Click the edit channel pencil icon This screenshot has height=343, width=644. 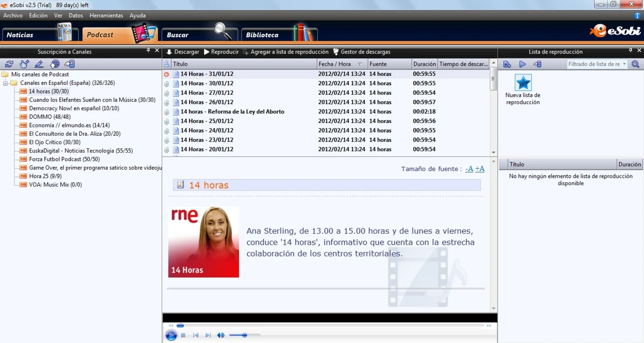(39, 64)
